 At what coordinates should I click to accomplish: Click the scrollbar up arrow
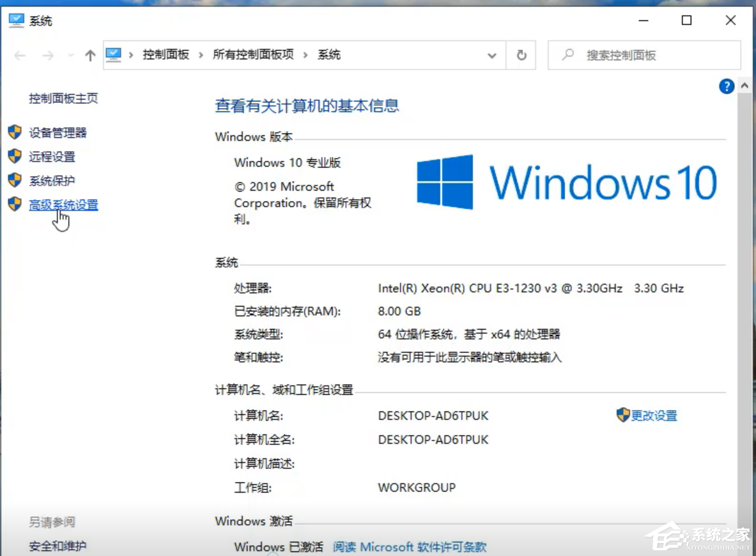point(744,85)
